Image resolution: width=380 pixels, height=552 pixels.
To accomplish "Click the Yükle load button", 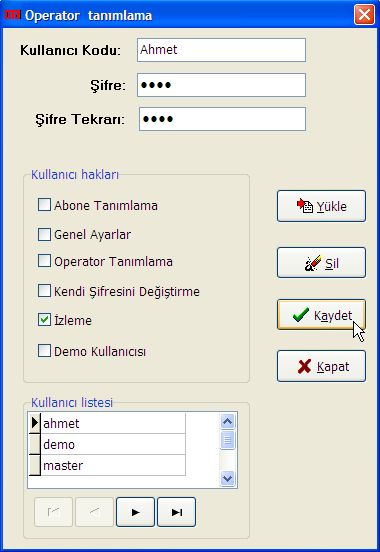I will coord(321,206).
